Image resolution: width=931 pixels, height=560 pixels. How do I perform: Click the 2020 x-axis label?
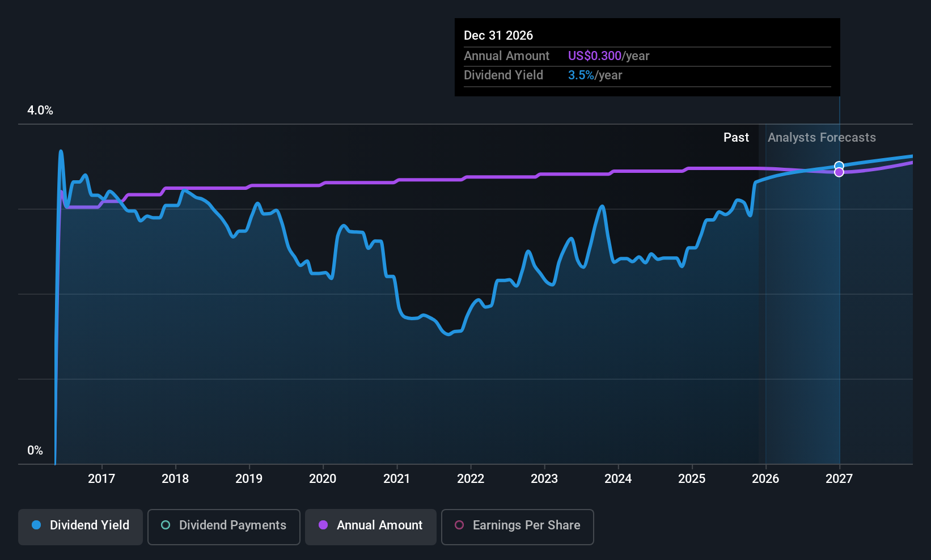click(323, 479)
